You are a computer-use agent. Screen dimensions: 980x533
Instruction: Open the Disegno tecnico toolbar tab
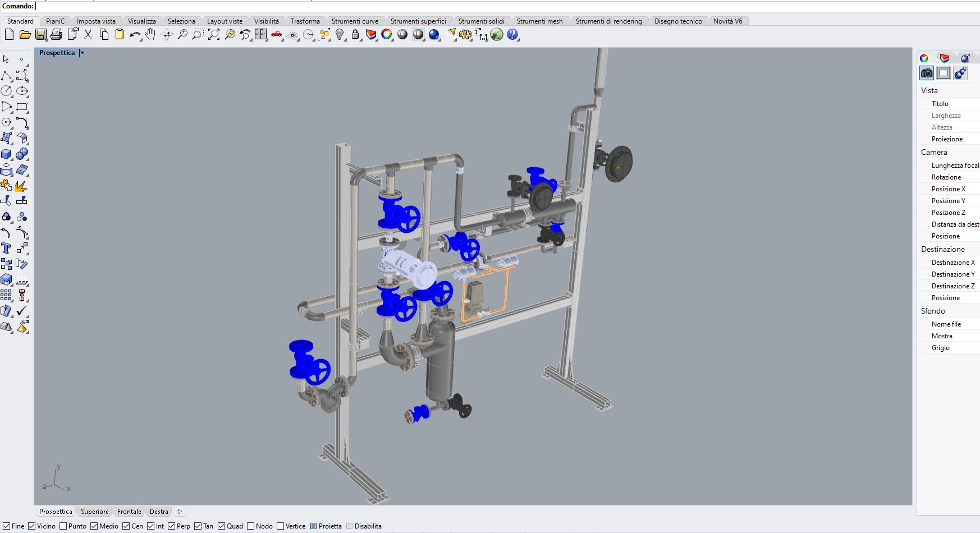coord(678,21)
